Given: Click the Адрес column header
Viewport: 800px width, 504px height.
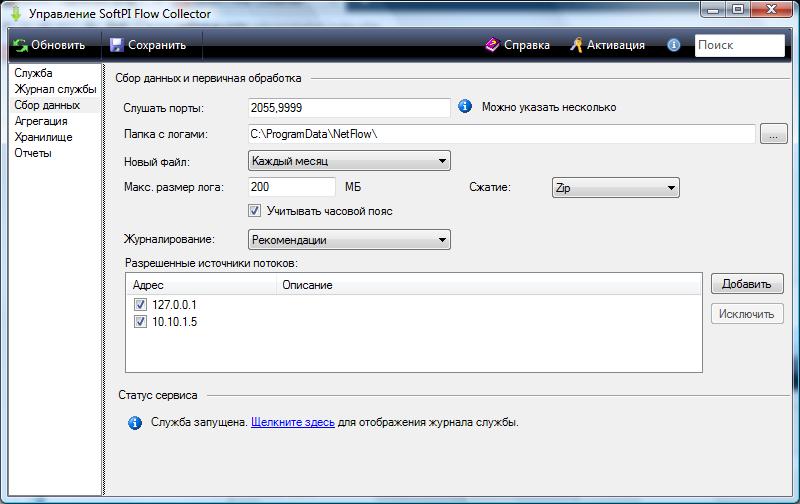Looking at the screenshot, I should (201, 285).
